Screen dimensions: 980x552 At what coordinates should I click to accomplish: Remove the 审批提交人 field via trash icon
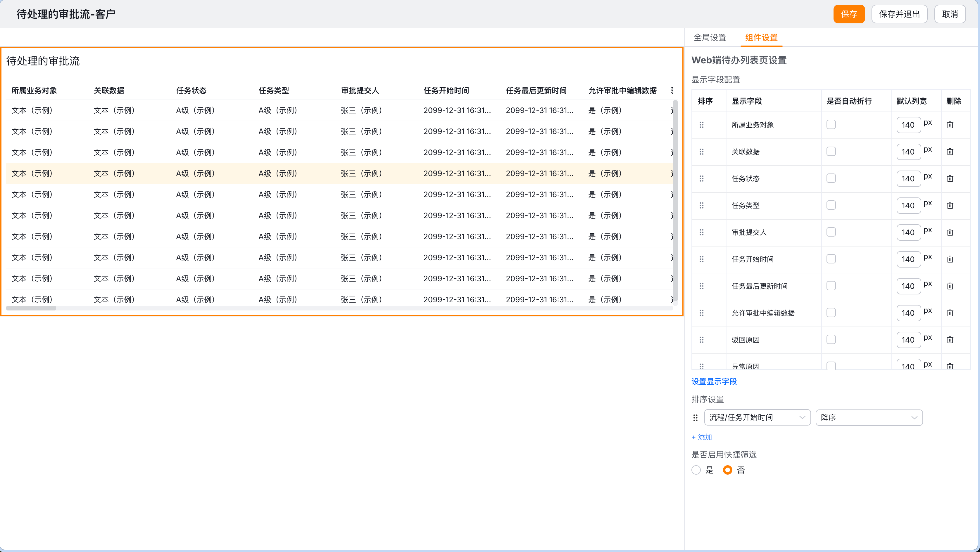coord(950,232)
